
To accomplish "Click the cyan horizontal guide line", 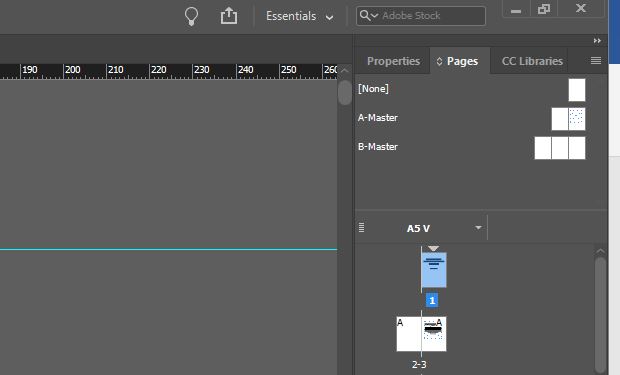I will click(x=168, y=249).
